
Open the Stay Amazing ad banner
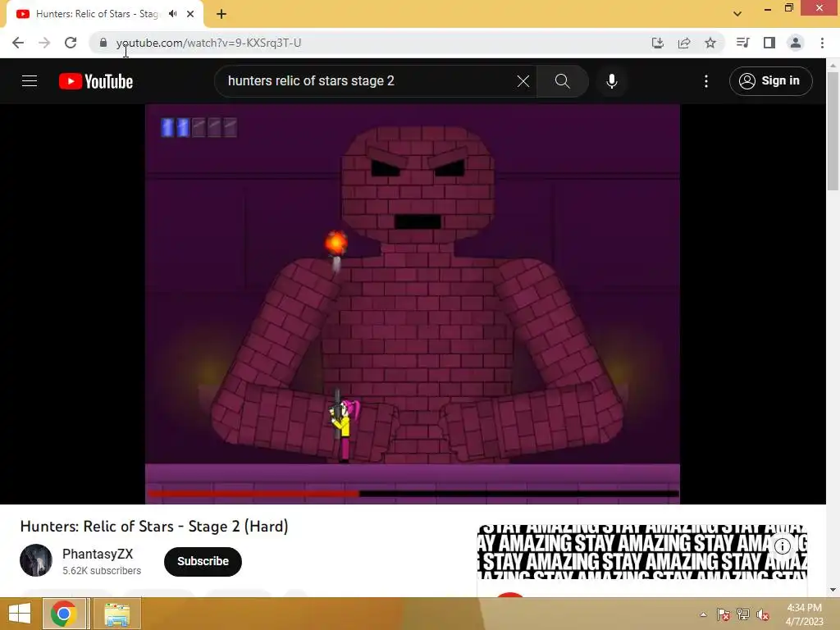click(641, 552)
